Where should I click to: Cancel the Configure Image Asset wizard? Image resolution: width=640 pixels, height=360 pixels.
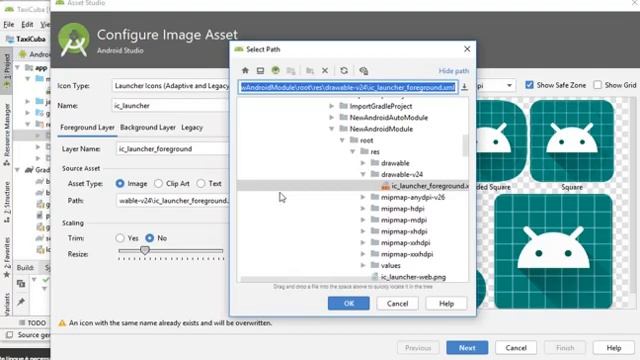[516, 348]
